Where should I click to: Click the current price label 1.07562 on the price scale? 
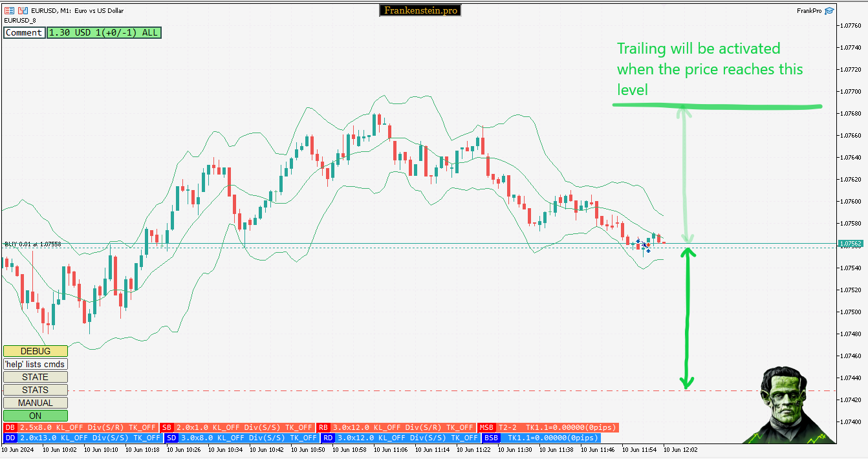(x=851, y=244)
